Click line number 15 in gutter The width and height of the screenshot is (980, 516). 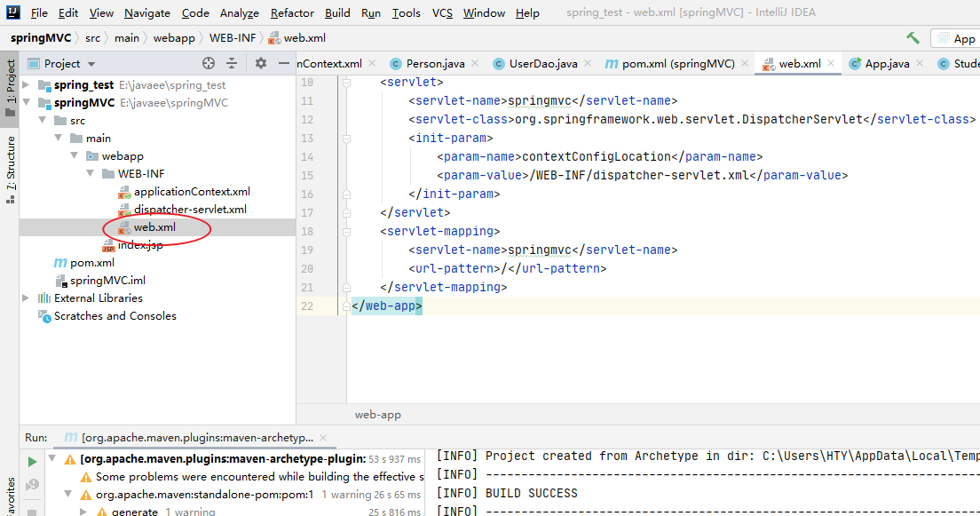click(307, 176)
